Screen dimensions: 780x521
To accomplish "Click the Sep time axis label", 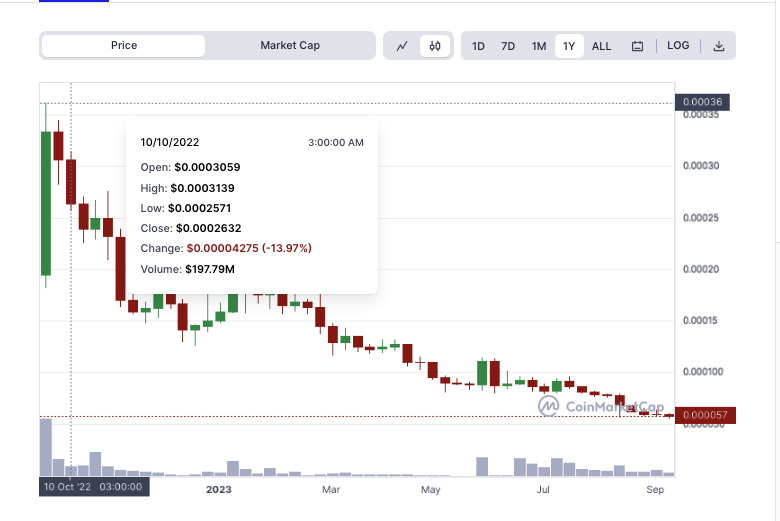I will point(655,490).
